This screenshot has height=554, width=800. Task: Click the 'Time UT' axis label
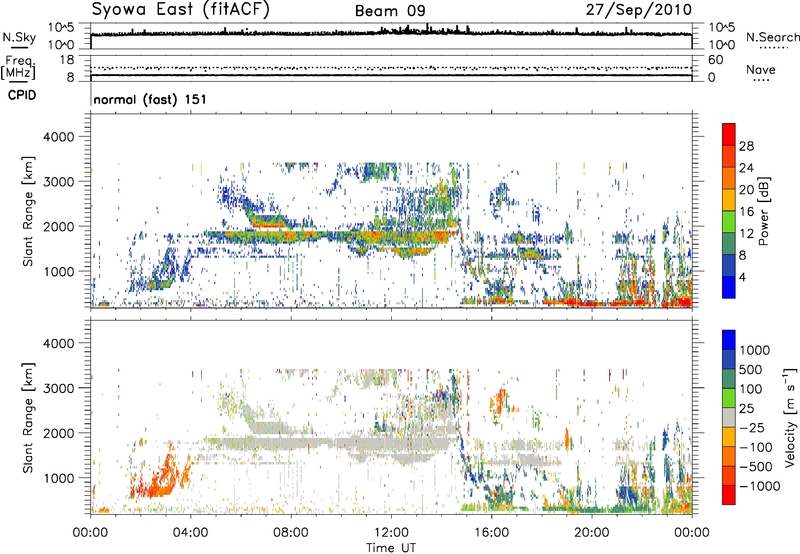391,548
